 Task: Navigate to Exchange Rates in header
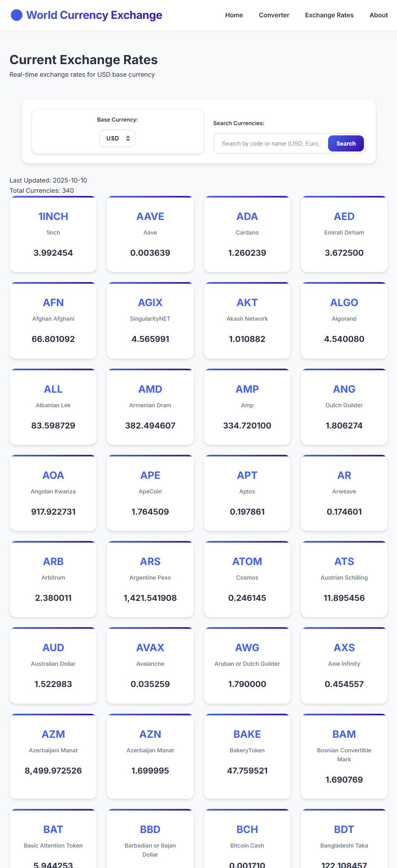pos(329,15)
